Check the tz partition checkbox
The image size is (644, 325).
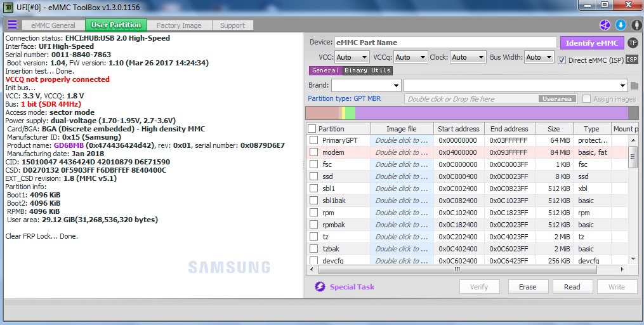314,237
